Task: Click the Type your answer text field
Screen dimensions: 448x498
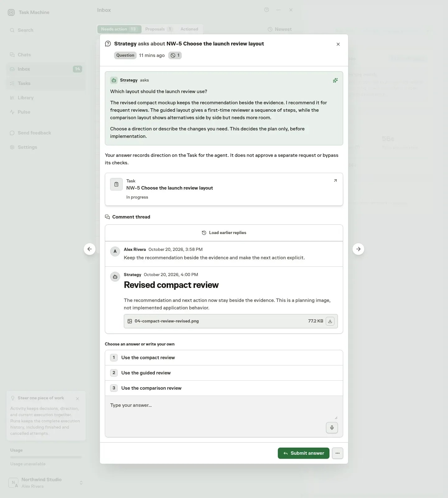Action: point(224,408)
